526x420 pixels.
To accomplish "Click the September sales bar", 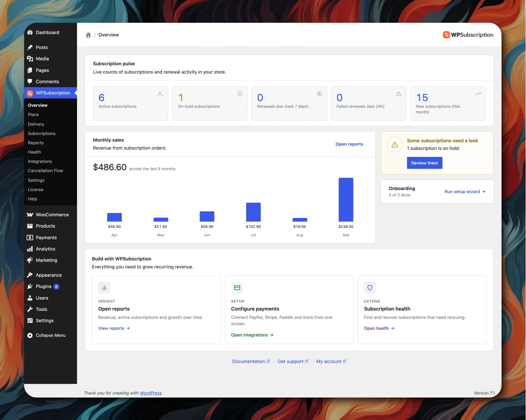I will (346, 200).
